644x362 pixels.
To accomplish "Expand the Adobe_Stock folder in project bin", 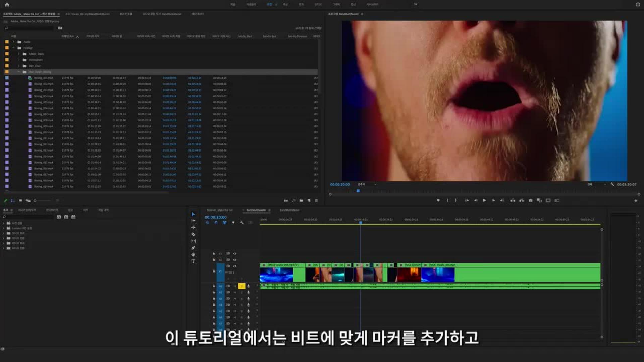I will click(x=19, y=54).
